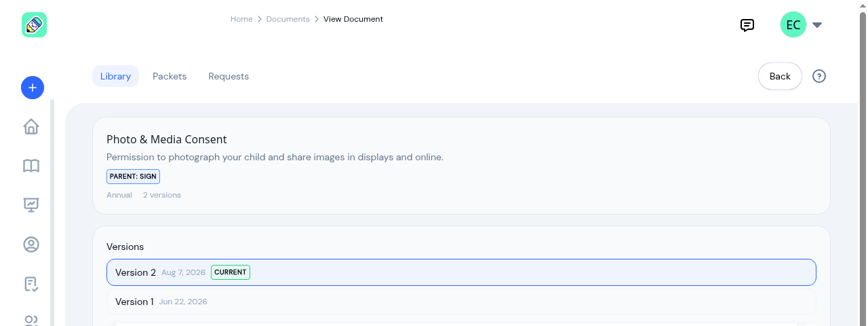
Task: Click the Photo & Media Consent title
Action: tap(167, 139)
